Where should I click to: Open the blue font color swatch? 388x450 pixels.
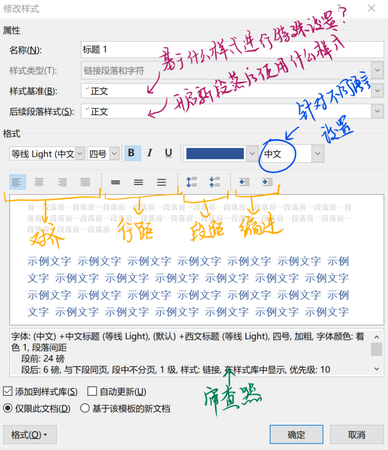tap(215, 154)
